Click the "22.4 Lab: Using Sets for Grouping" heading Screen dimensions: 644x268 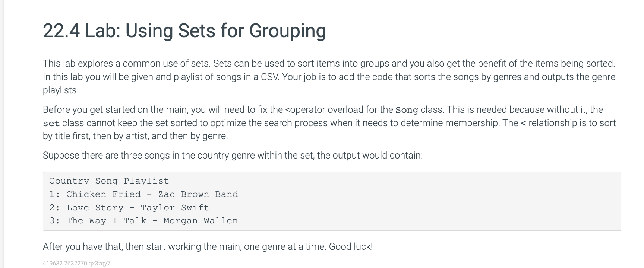[184, 31]
